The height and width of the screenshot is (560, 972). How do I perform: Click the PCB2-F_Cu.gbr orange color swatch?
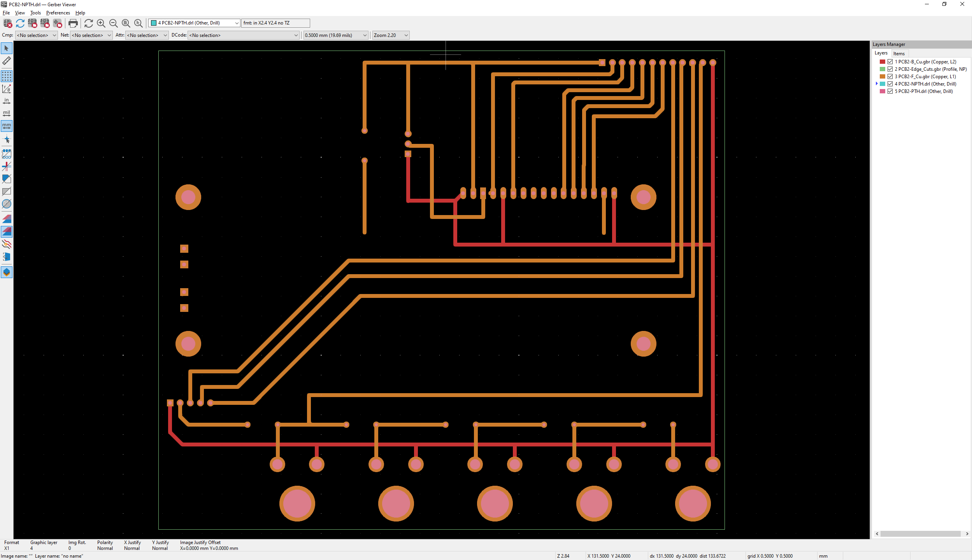click(x=883, y=77)
